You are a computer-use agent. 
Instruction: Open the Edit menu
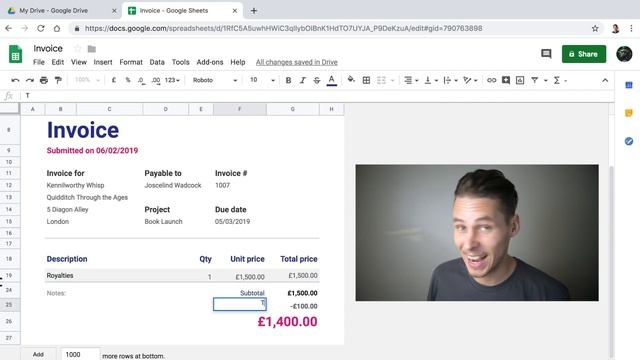pyautogui.click(x=58, y=62)
